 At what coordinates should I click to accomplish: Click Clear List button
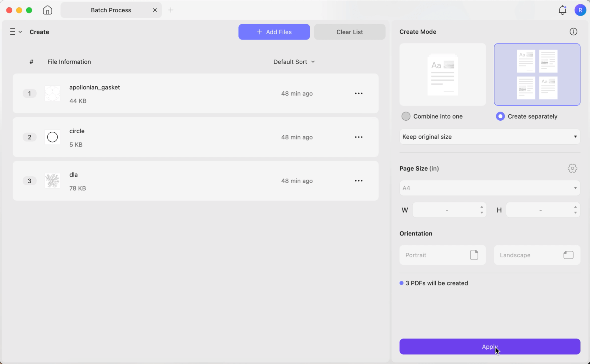[x=349, y=32]
